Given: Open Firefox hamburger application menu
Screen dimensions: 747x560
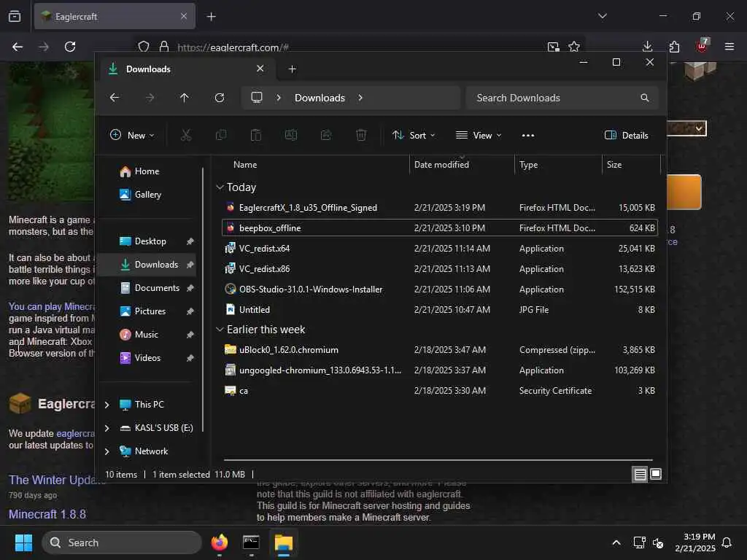Looking at the screenshot, I should click(729, 47).
